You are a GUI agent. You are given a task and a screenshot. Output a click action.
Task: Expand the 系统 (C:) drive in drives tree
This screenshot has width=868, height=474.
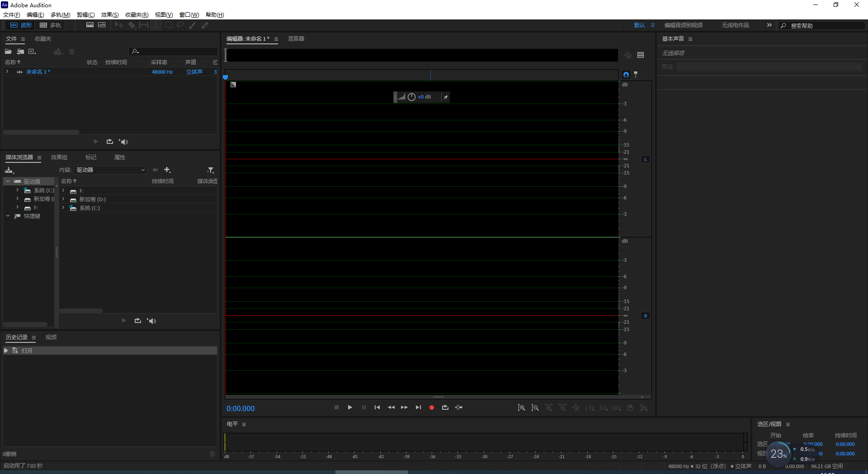click(x=17, y=190)
